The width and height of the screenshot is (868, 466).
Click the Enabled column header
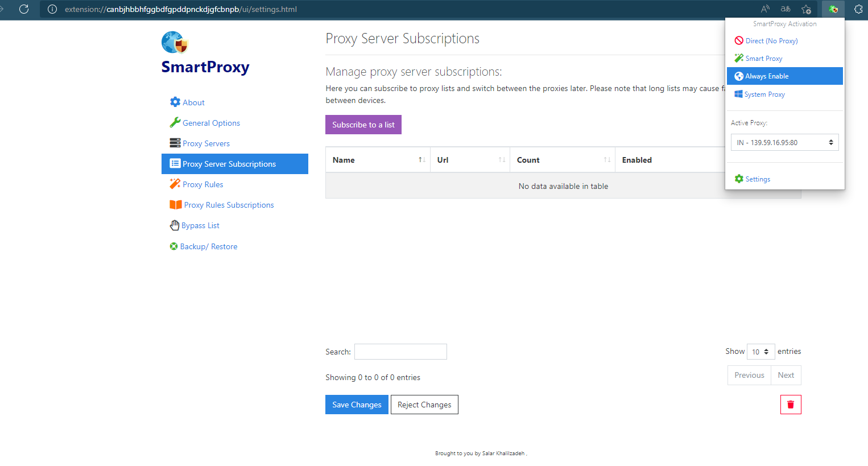pyautogui.click(x=670, y=160)
